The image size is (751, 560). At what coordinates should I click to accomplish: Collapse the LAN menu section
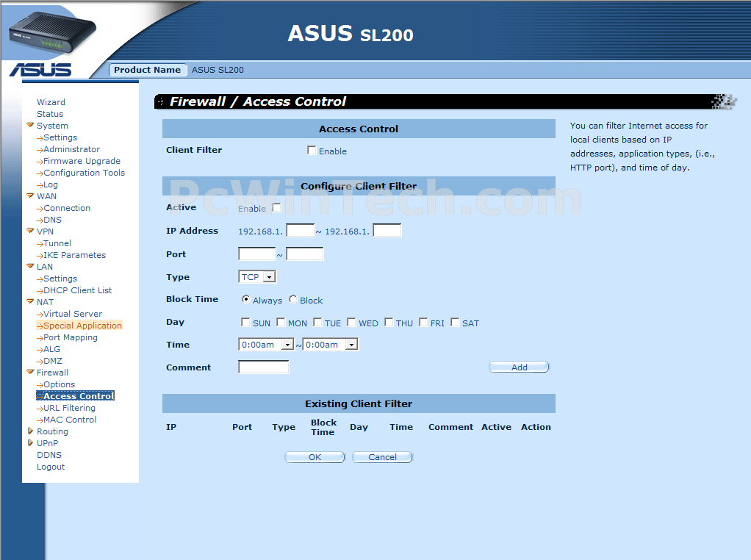tap(30, 266)
